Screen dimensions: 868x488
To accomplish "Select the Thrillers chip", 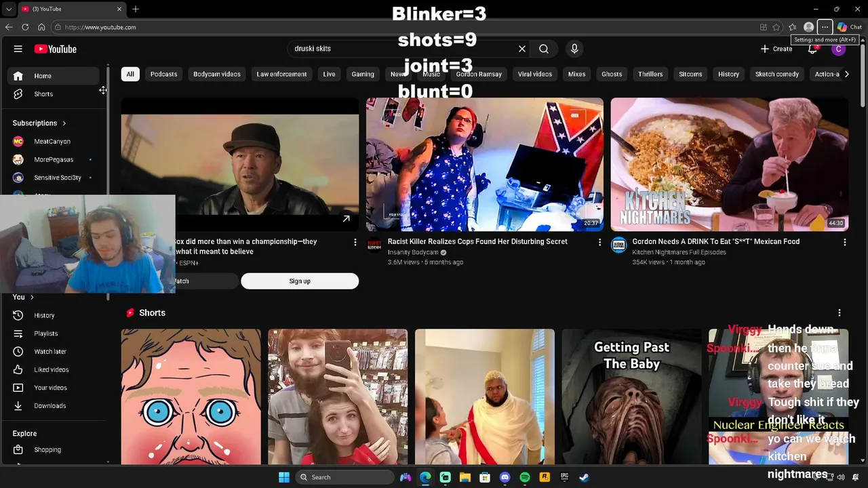I will pyautogui.click(x=650, y=74).
